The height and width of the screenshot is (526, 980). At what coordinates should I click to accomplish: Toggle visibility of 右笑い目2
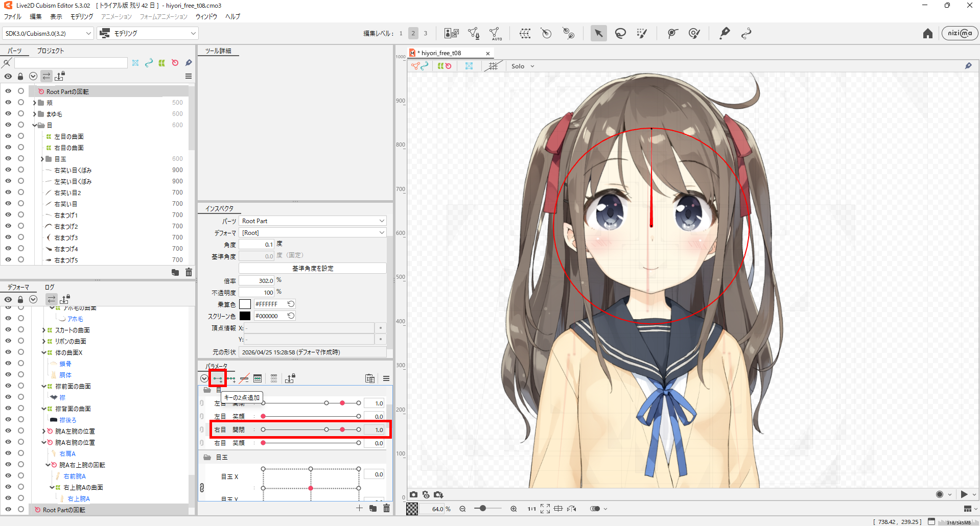pyautogui.click(x=8, y=193)
